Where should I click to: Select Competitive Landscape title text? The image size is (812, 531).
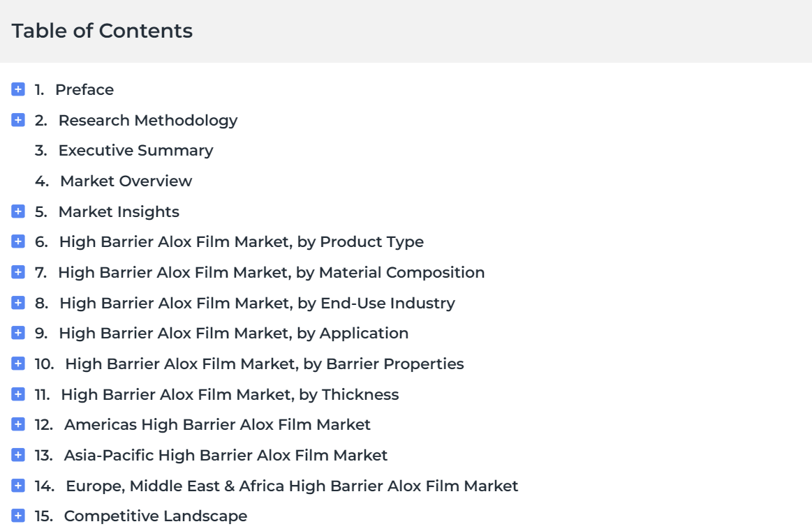[x=155, y=517]
